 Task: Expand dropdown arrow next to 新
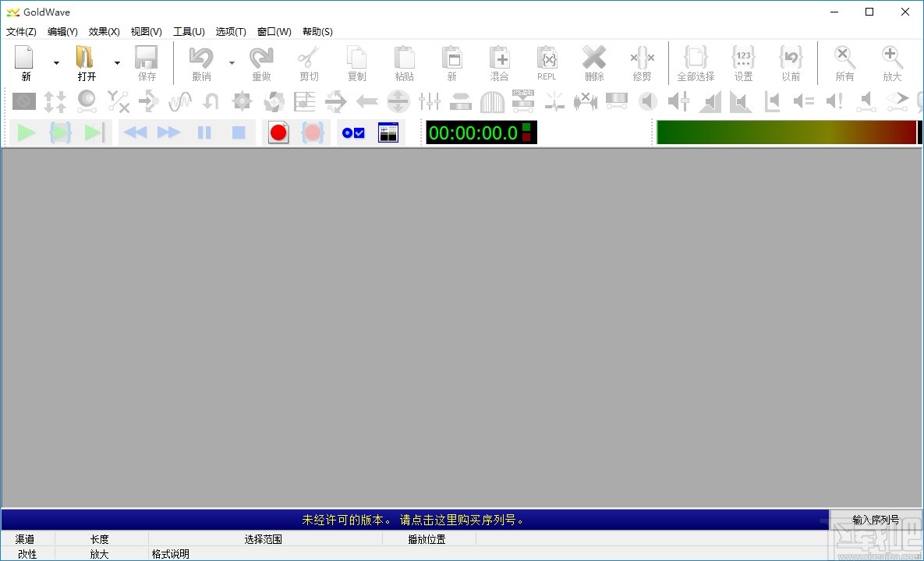click(x=56, y=63)
